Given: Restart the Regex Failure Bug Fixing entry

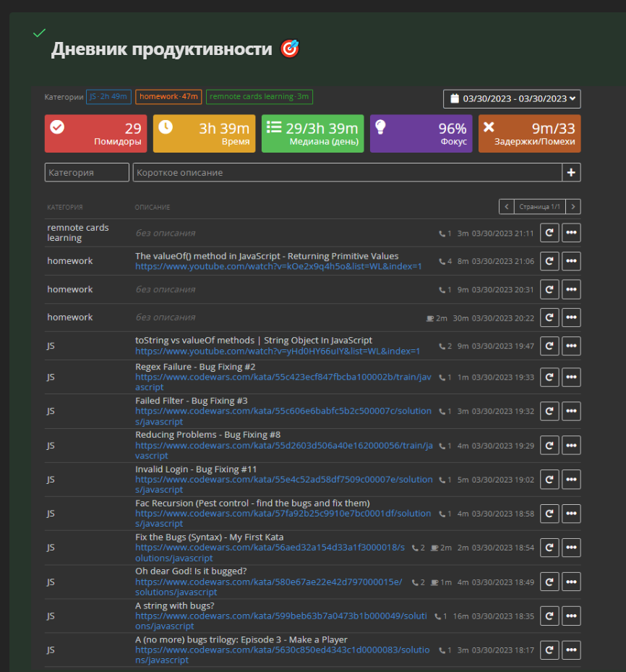Looking at the screenshot, I should click(x=549, y=377).
